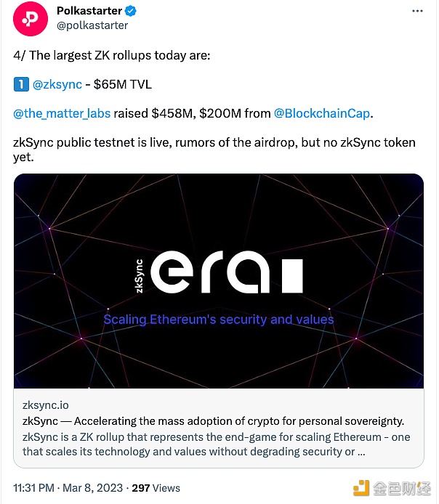This screenshot has height=504, width=439.
Task: Visit the @BlockchainCap profile mention
Action: (321, 113)
